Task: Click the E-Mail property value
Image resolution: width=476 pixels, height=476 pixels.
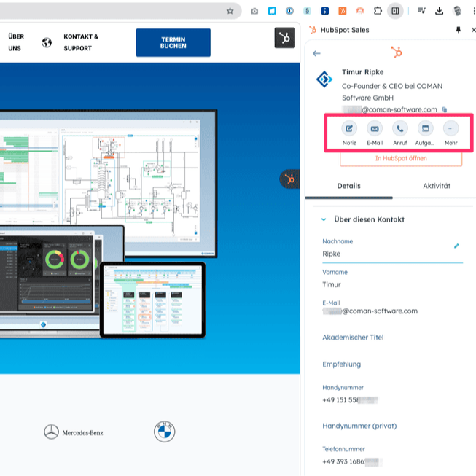Action: (370, 311)
